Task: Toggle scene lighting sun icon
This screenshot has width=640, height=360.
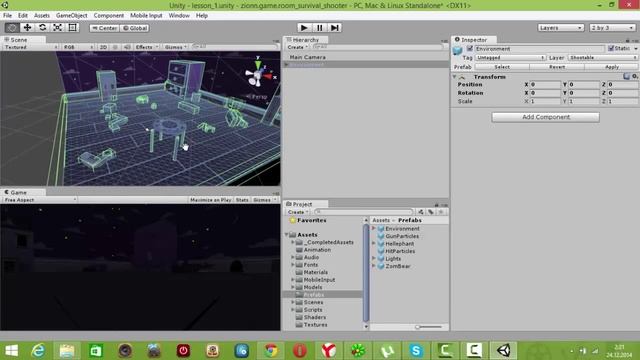Action: point(115,47)
